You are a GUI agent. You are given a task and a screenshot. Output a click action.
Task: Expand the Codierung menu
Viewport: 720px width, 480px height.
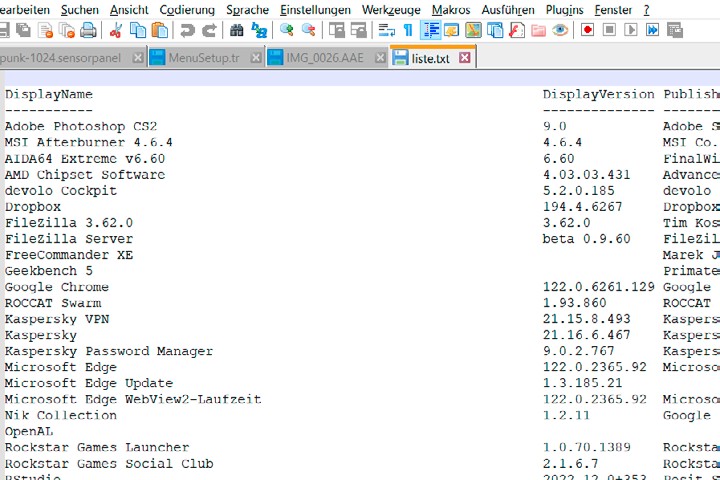coord(187,10)
